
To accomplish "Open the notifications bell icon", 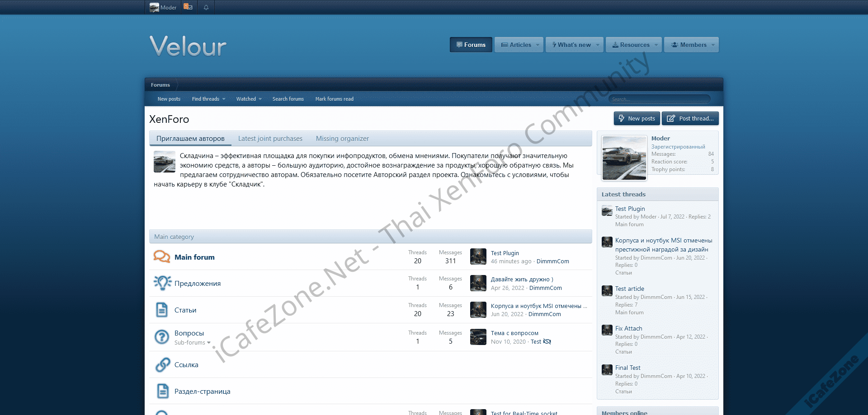I will pyautogui.click(x=206, y=7).
